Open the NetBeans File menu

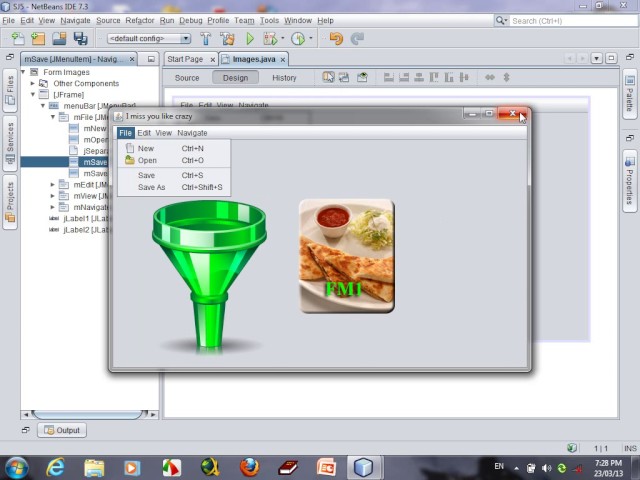click(8, 20)
